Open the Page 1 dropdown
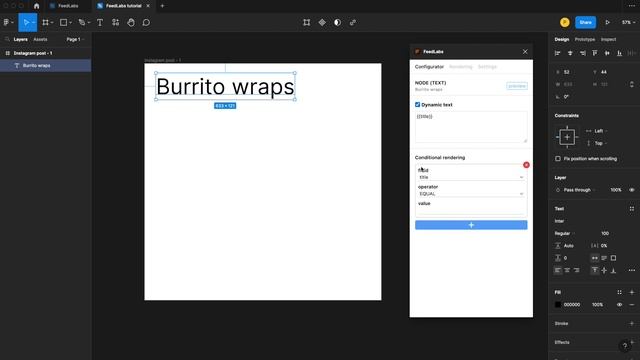Screen dimensions: 640x360 point(75,39)
